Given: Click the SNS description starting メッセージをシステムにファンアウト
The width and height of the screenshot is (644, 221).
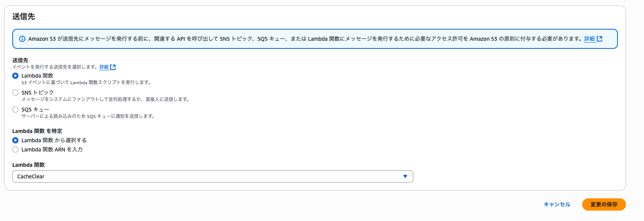Looking at the screenshot, I should [x=106, y=99].
